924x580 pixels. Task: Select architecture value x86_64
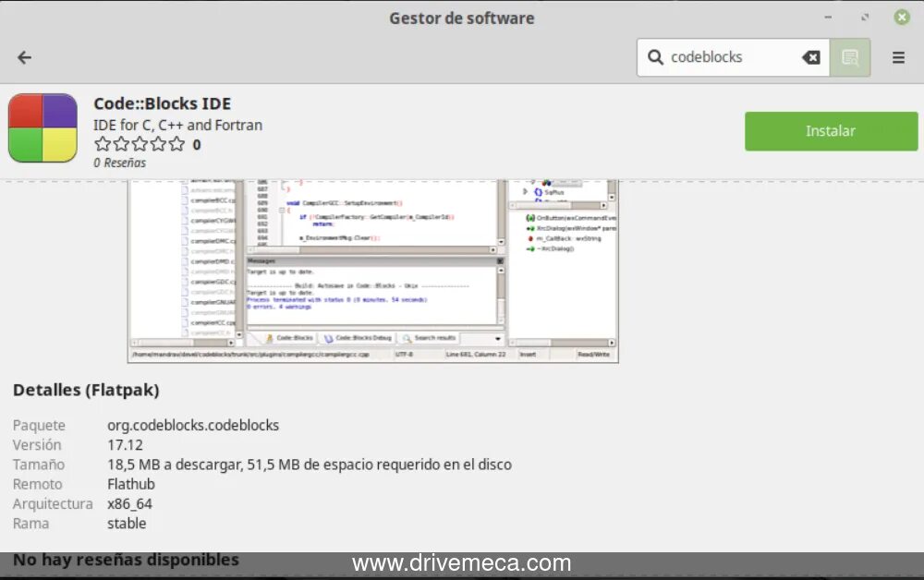[129, 503]
